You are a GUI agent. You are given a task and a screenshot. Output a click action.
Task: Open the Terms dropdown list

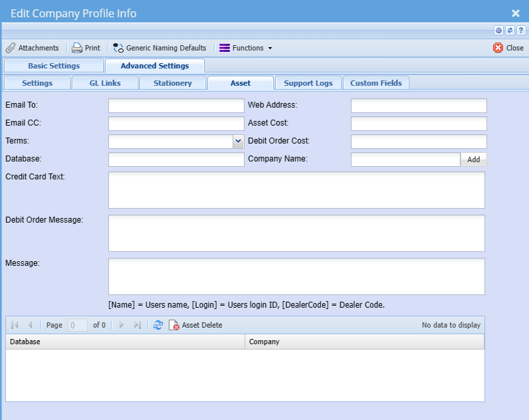(239, 141)
